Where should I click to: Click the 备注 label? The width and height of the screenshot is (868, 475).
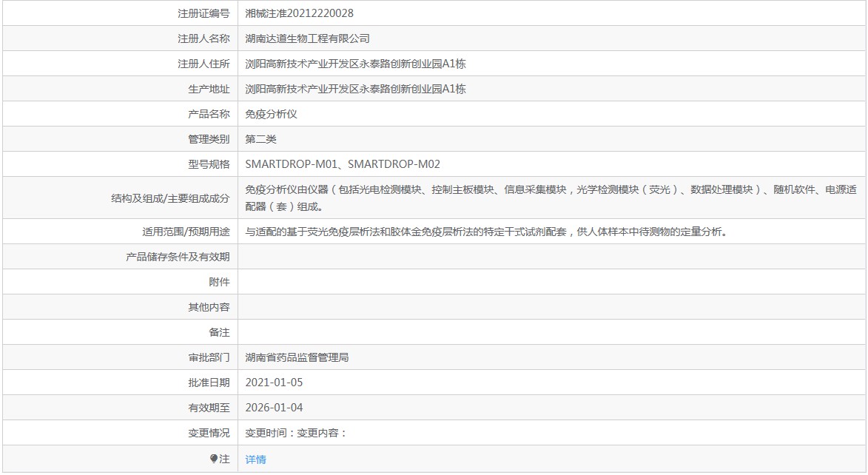pyautogui.click(x=219, y=332)
